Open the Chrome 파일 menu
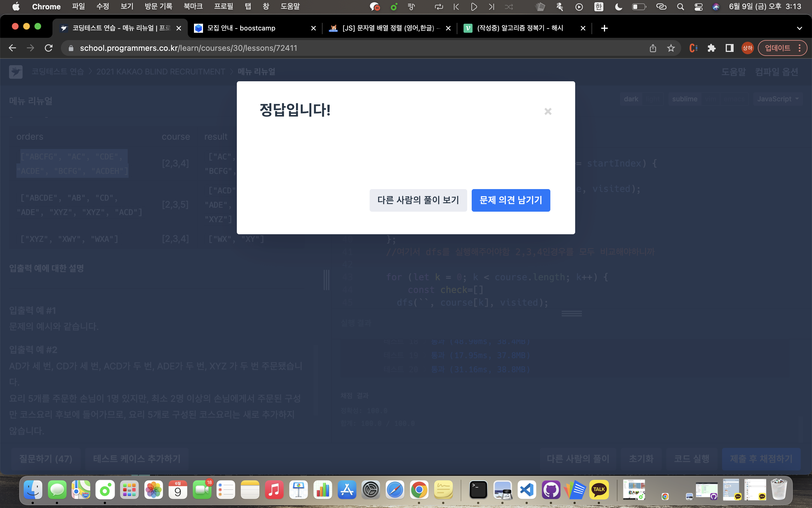This screenshot has width=812, height=508. pyautogui.click(x=78, y=6)
